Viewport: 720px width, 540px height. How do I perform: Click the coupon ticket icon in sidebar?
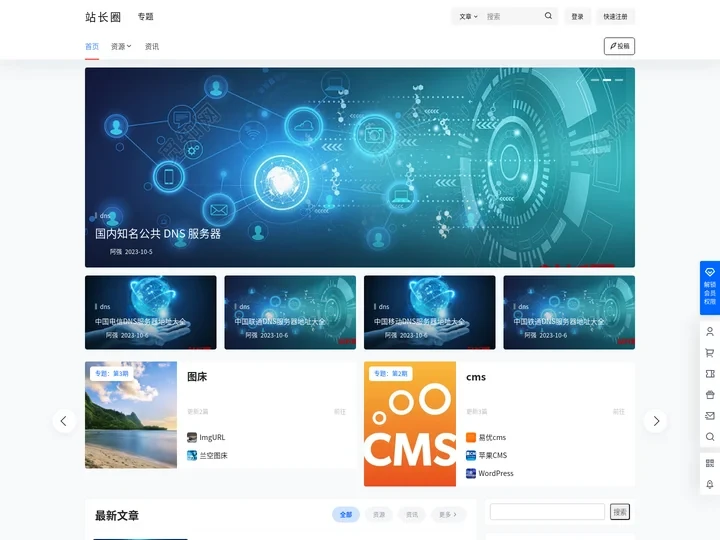click(710, 374)
